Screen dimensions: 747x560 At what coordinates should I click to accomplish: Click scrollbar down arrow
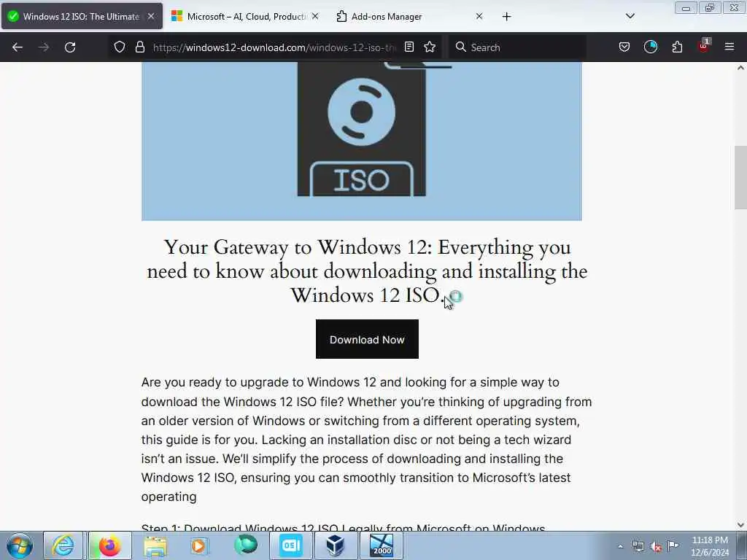740,525
